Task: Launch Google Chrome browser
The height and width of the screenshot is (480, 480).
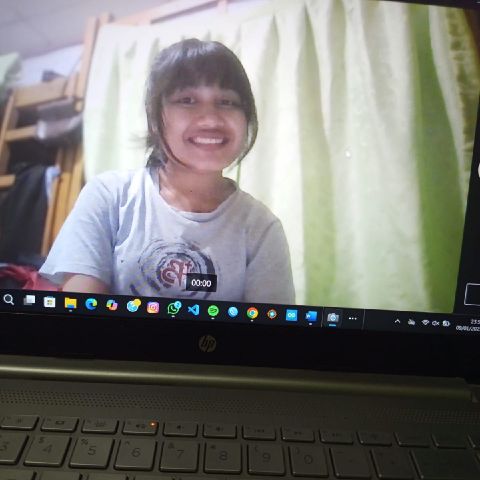Action: point(252,313)
